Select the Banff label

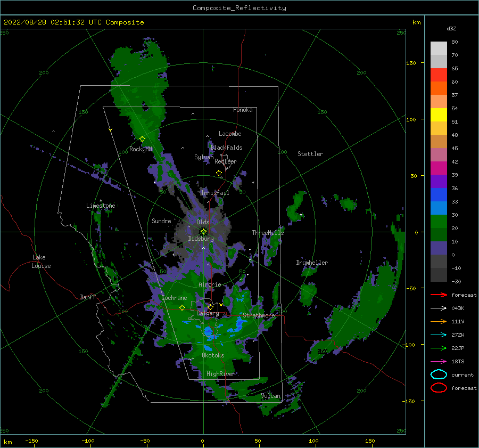point(88,297)
